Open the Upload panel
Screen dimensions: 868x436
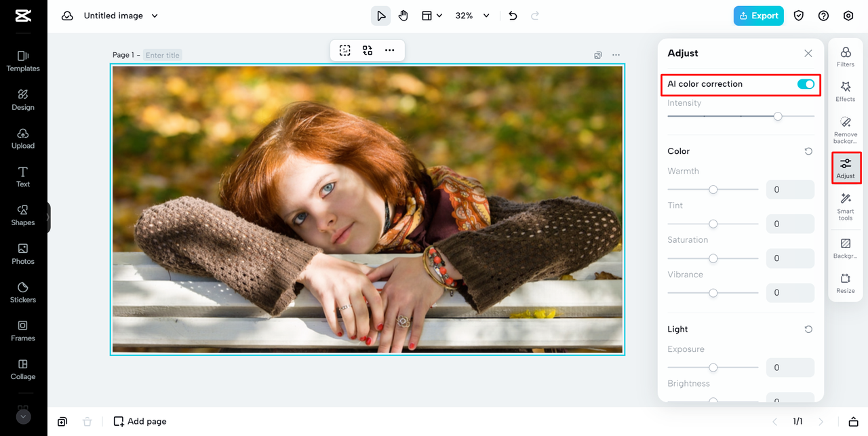[x=23, y=138]
